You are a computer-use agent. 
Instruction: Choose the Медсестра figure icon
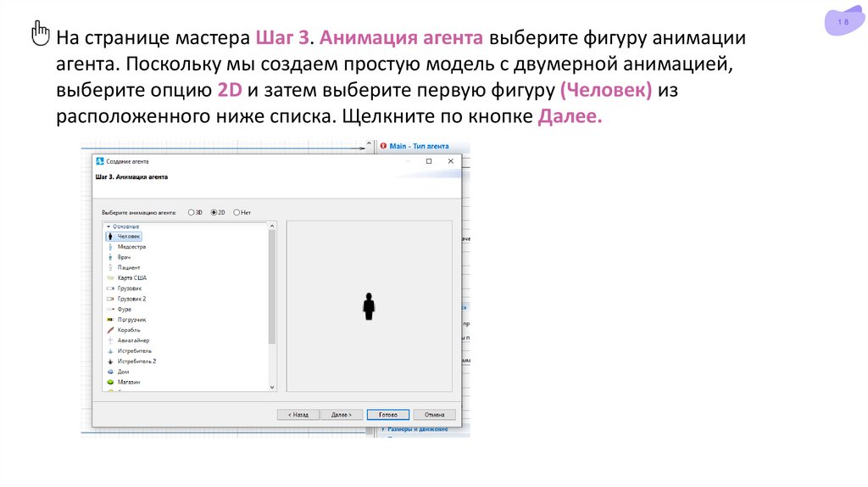110,247
